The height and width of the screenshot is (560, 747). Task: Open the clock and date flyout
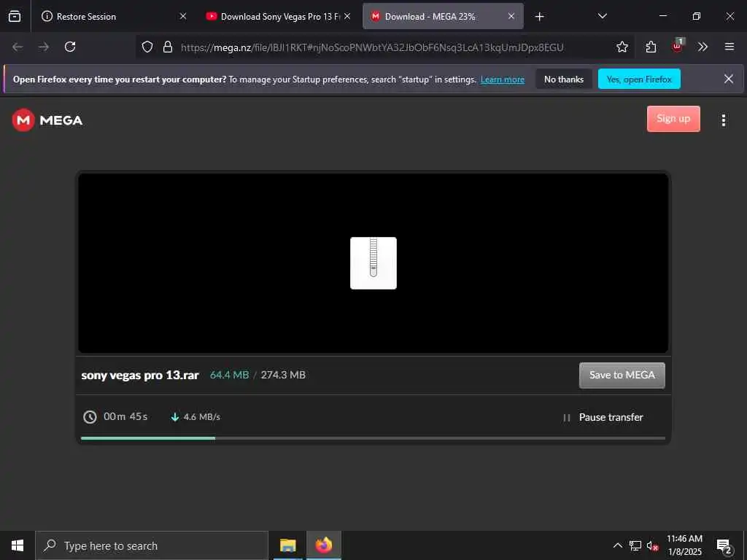pyautogui.click(x=684, y=545)
